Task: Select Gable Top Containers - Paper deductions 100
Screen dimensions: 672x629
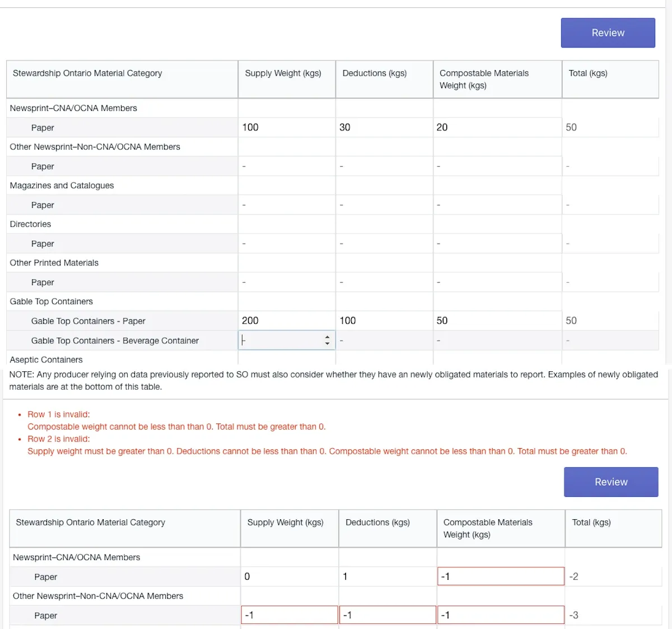Action: (384, 320)
